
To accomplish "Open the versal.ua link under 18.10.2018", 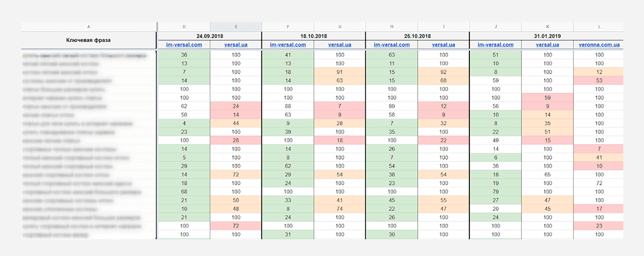I will click(340, 45).
